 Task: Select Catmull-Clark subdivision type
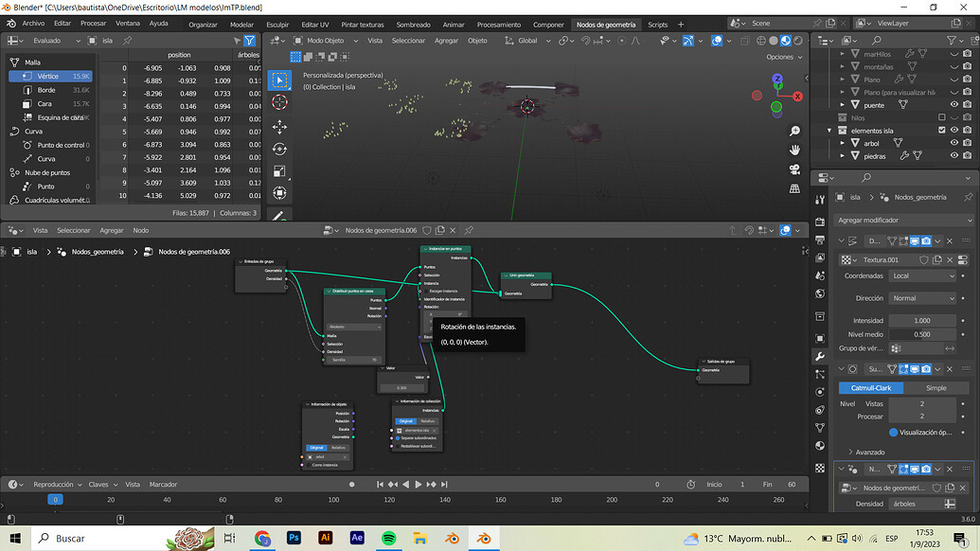tap(870, 388)
